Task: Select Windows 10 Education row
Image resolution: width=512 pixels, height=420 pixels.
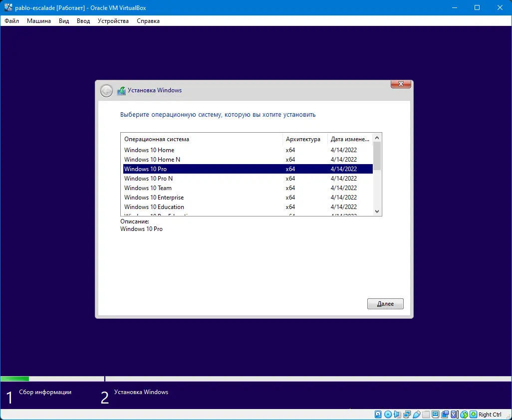Action: click(248, 207)
